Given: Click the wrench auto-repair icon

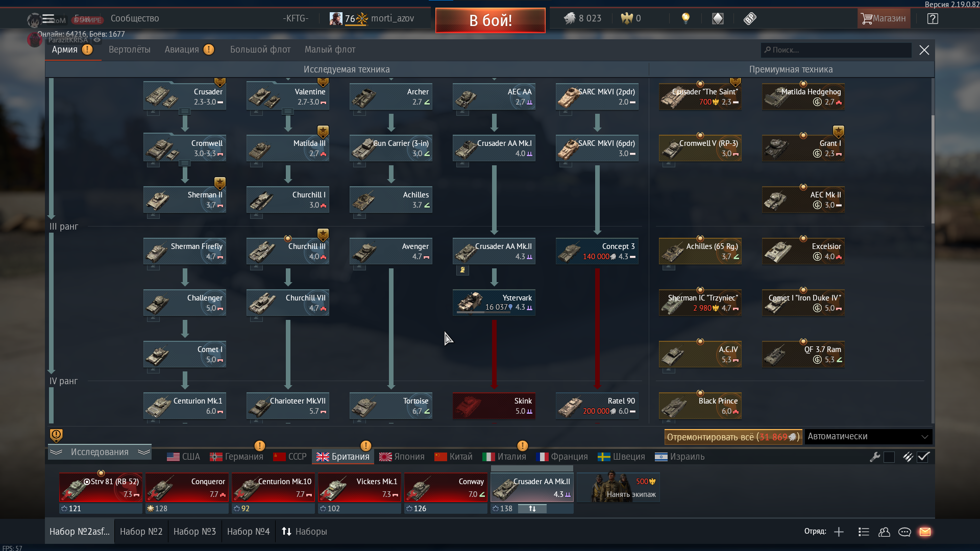Looking at the screenshot, I should [x=875, y=457].
